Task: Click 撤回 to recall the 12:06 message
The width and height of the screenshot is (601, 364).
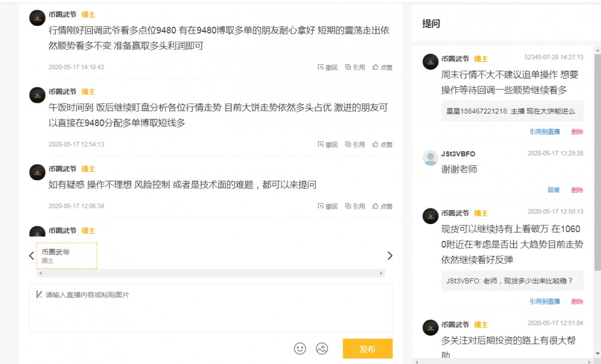Action: coord(328,205)
